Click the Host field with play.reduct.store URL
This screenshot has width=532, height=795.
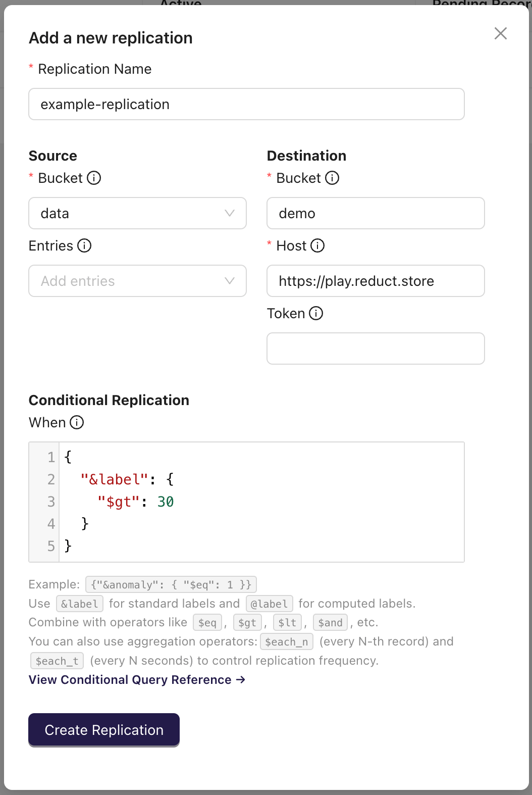click(x=376, y=281)
